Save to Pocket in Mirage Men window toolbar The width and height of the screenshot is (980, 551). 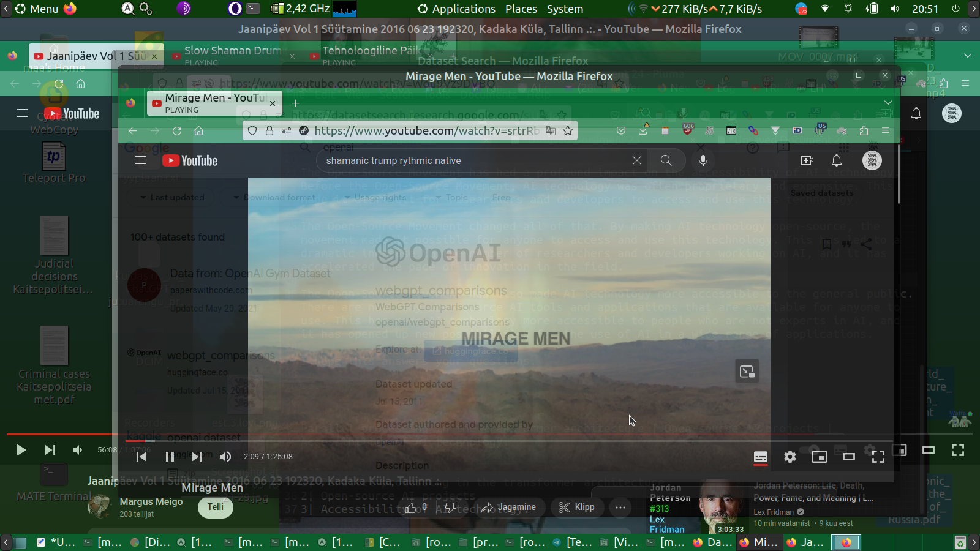pyautogui.click(x=621, y=130)
